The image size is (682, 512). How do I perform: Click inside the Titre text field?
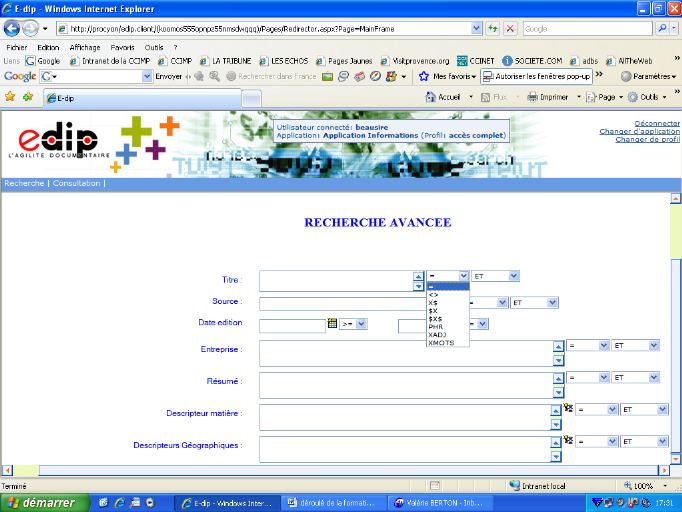pos(336,281)
